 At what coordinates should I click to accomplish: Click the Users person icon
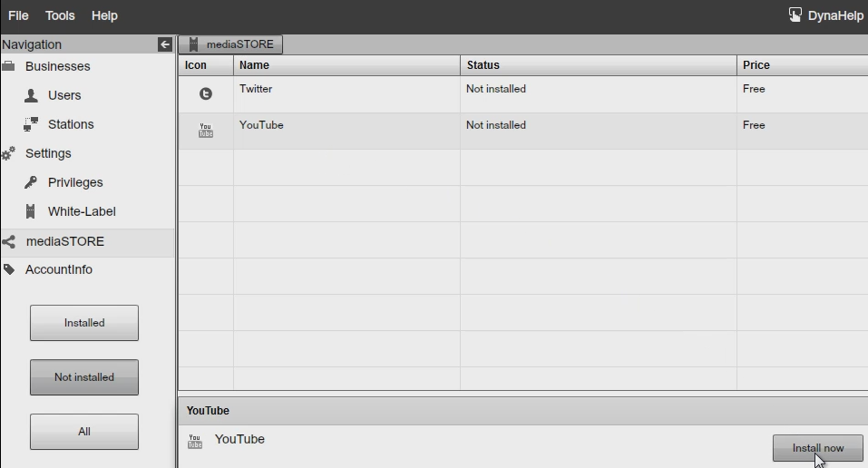point(31,95)
